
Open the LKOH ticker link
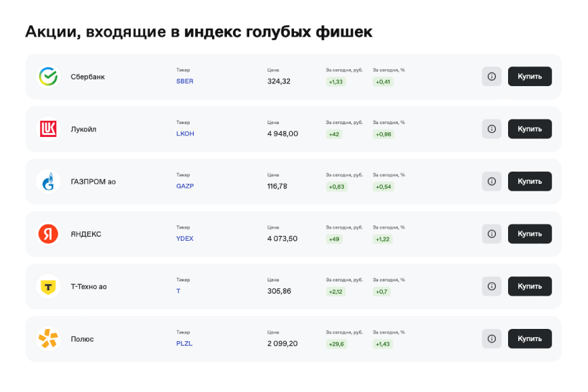pos(185,134)
